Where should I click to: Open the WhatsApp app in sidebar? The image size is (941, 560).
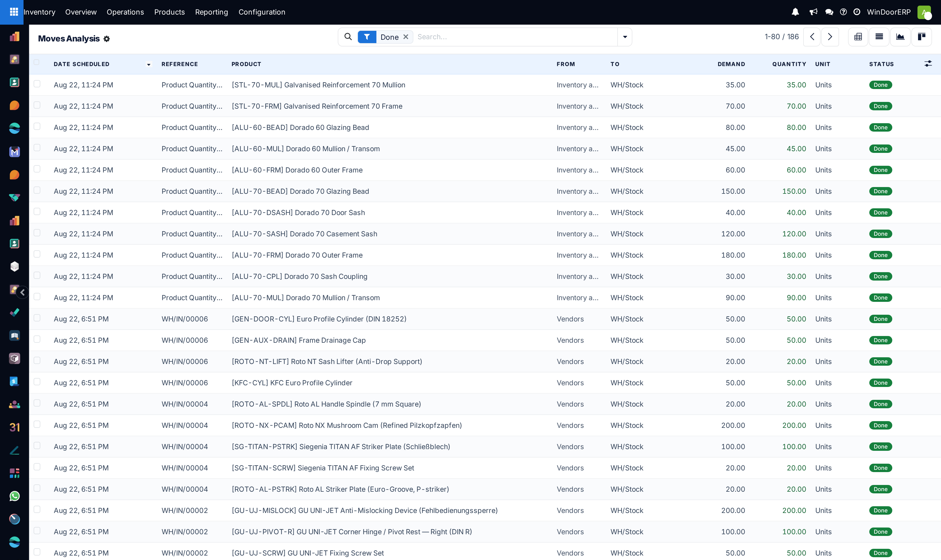pos(14,496)
